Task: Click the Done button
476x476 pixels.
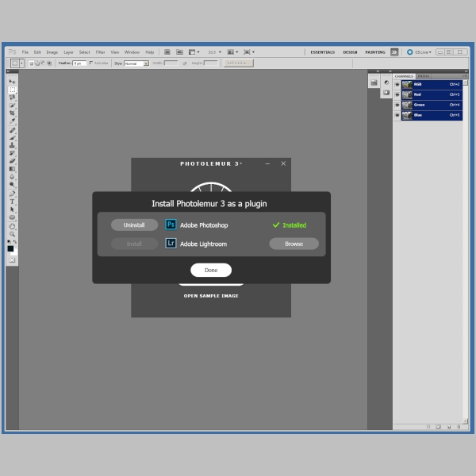Action: pyautogui.click(x=211, y=270)
